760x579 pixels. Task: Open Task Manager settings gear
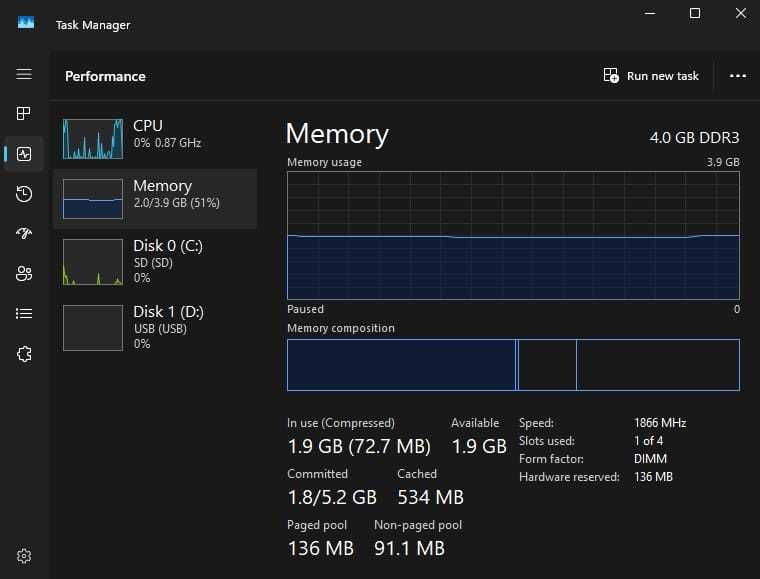tap(24, 556)
